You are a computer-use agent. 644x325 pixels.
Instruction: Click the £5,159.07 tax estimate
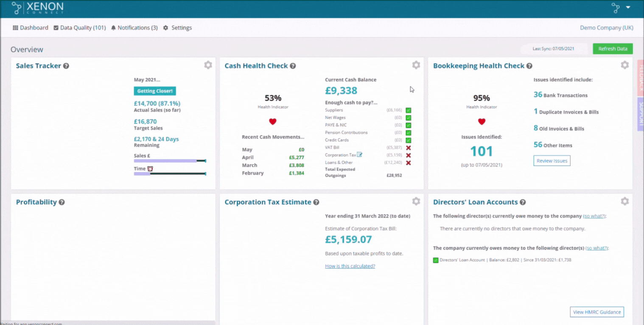348,239
